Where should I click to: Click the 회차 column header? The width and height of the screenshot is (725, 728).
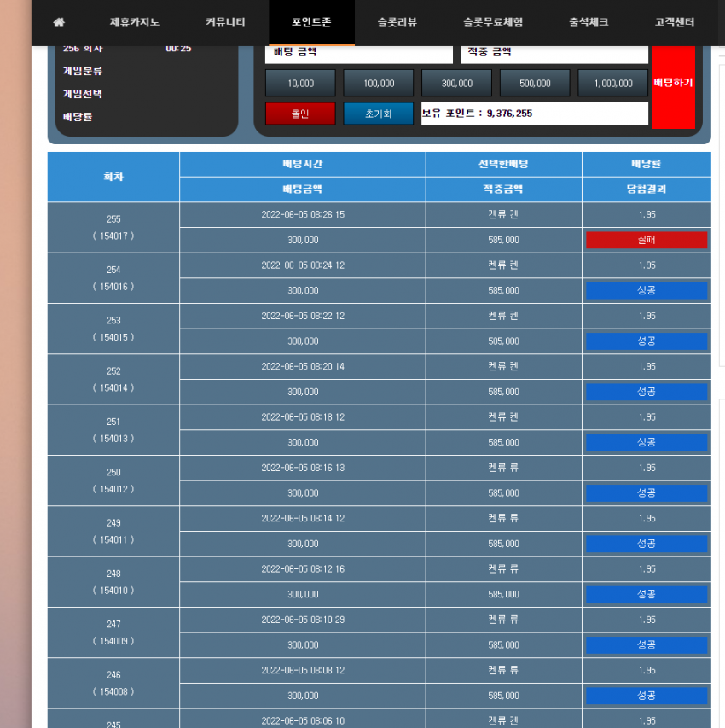coord(113,177)
